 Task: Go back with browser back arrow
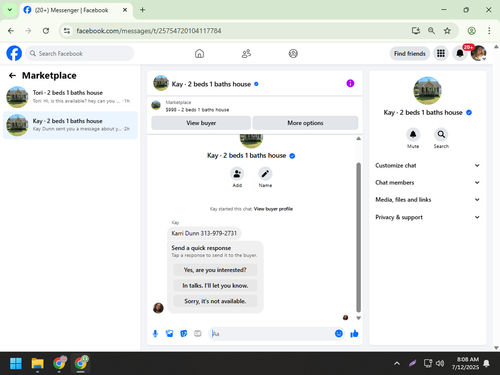11,31
